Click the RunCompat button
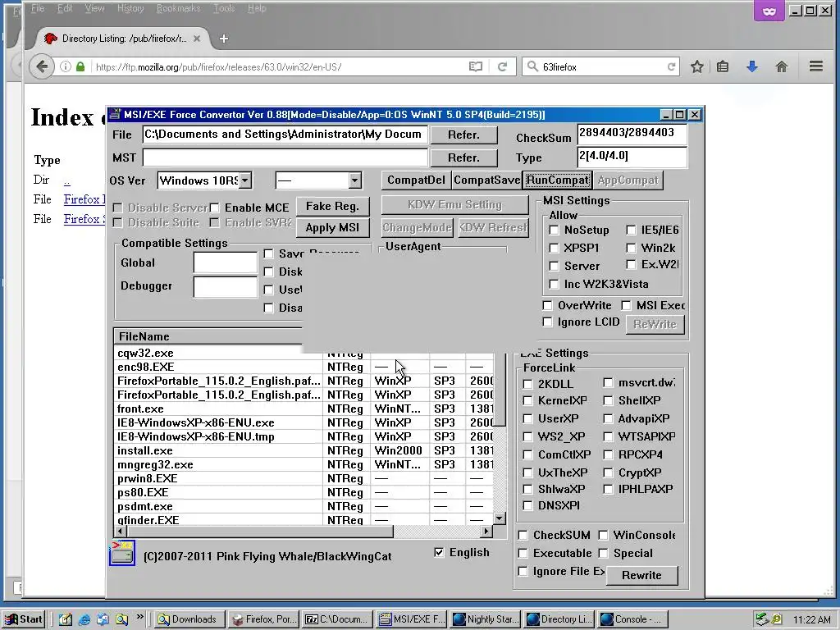The width and height of the screenshot is (840, 630). (558, 180)
